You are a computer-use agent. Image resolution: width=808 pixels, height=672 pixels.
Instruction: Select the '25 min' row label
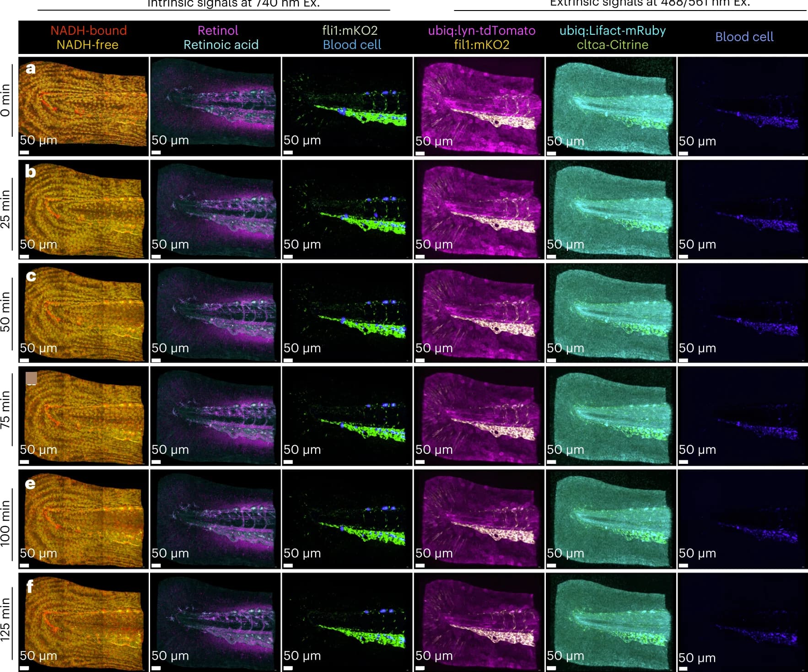click(5, 209)
